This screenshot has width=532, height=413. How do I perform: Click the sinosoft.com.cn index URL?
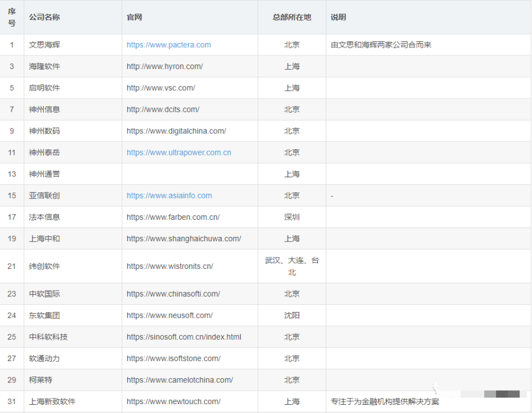click(183, 337)
